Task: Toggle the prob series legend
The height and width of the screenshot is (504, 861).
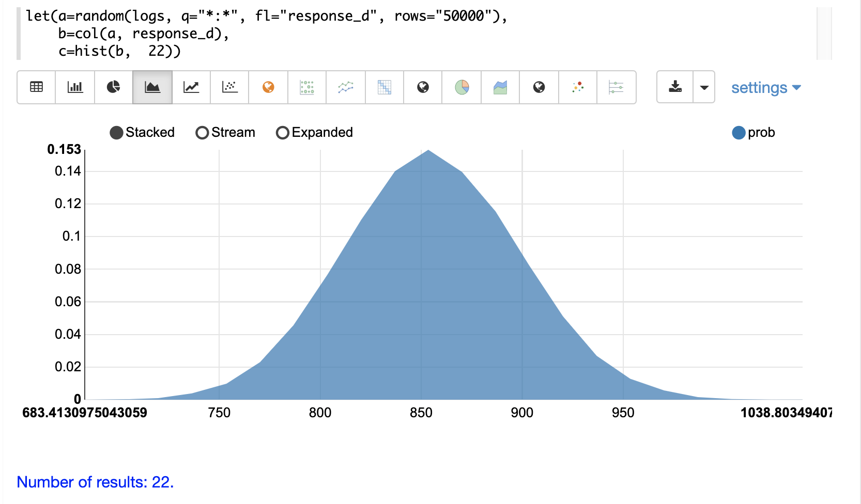Action: point(739,133)
